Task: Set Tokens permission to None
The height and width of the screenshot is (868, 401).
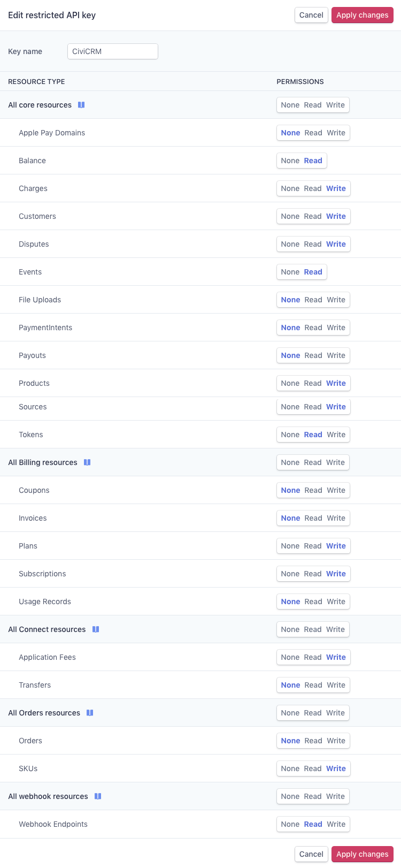Action: pos(290,435)
